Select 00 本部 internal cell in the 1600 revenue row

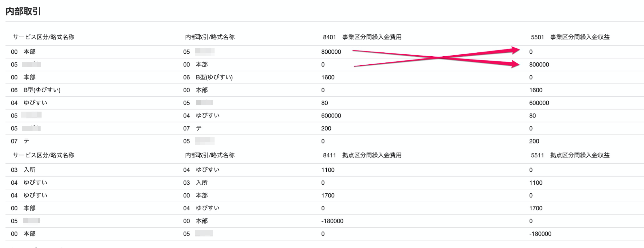tap(196, 90)
